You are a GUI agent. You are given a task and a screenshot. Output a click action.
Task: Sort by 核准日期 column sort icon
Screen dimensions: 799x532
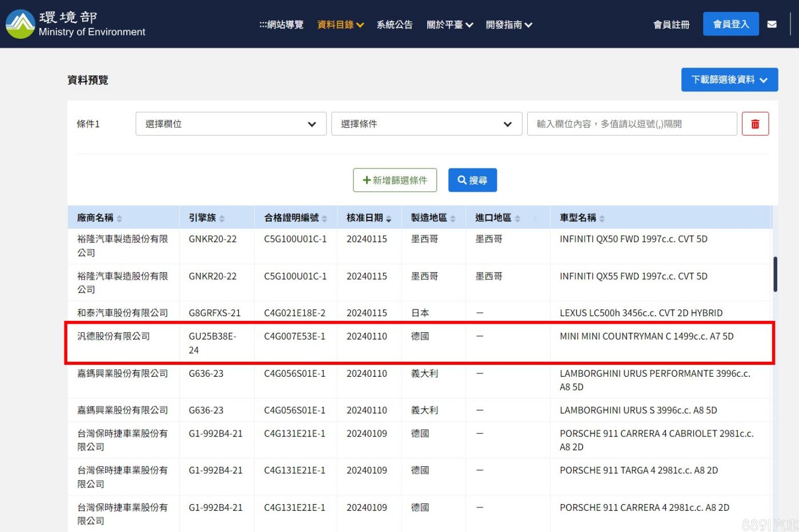[x=388, y=219]
